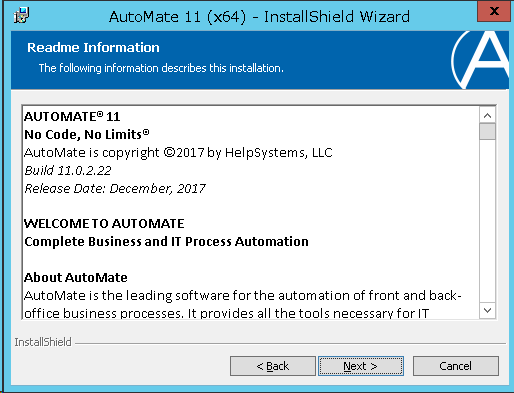514x393 pixels.
Task: Go back with the '< Back' button
Action: (x=273, y=366)
